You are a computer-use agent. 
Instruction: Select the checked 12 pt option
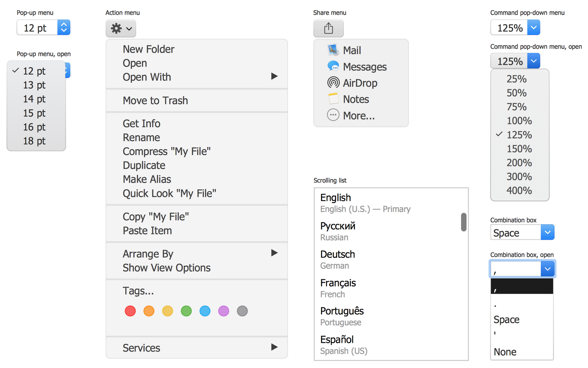[34, 71]
